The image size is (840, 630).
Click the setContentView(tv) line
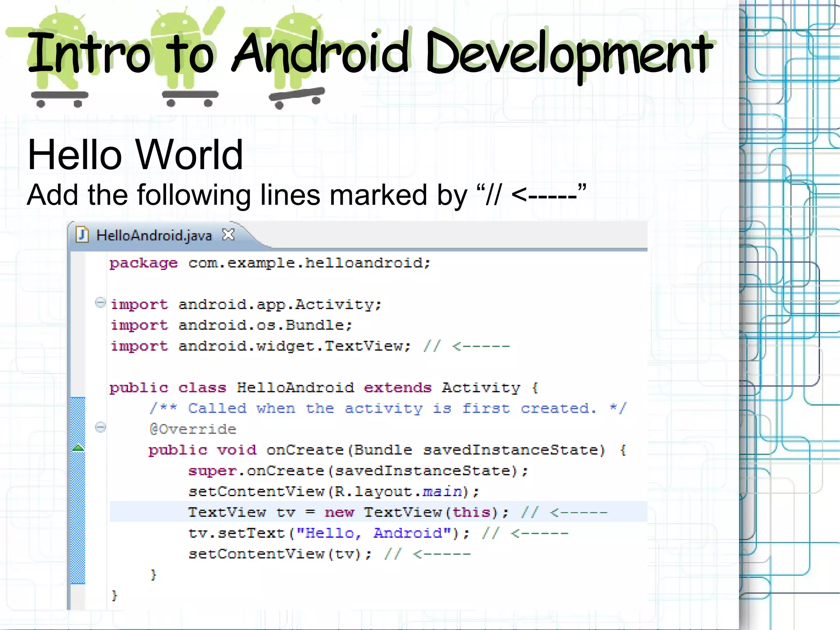[x=329, y=554]
